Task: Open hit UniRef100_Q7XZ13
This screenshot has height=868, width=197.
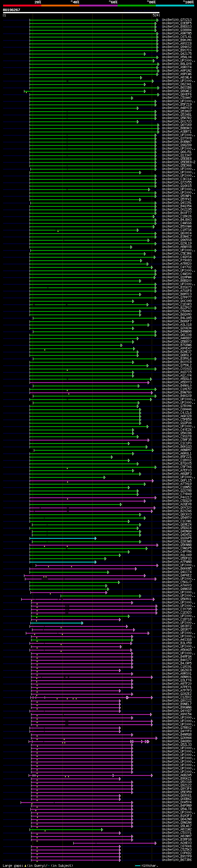Action: tap(177, 20)
